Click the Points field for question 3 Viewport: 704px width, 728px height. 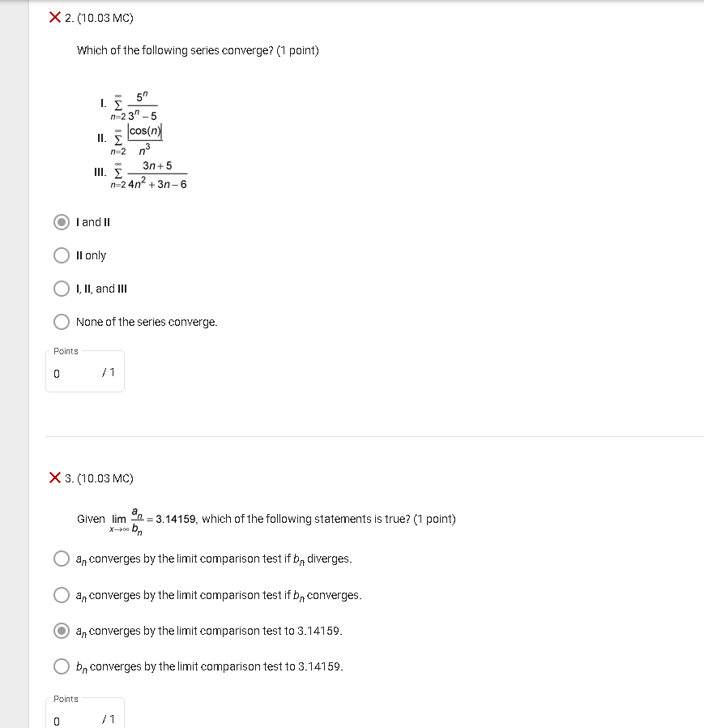click(85, 717)
